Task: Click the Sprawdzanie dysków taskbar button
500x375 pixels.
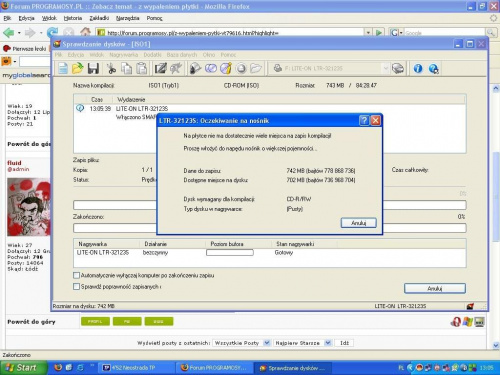Action: (293, 368)
